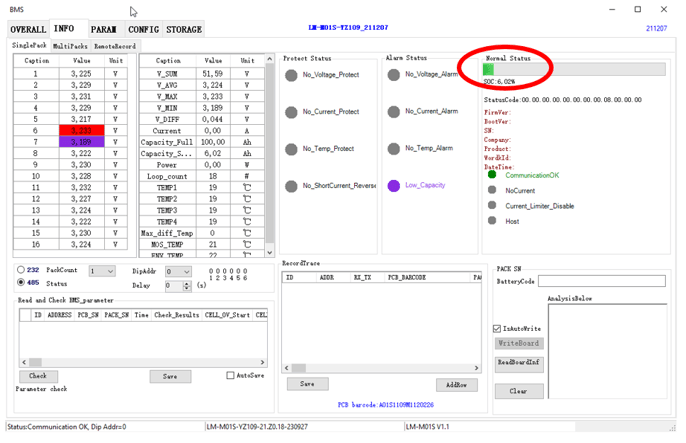Click the Delay spinner arrows
The width and height of the screenshot is (686, 443).
pyautogui.click(x=186, y=286)
